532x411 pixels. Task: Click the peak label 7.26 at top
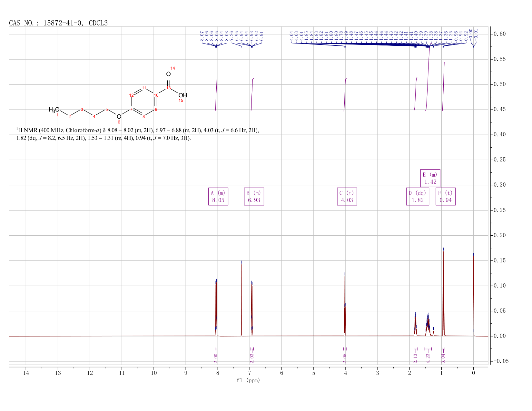point(232,36)
